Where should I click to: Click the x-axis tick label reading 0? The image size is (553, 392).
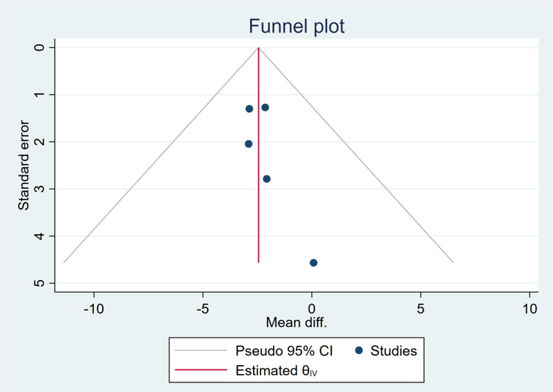pos(312,308)
